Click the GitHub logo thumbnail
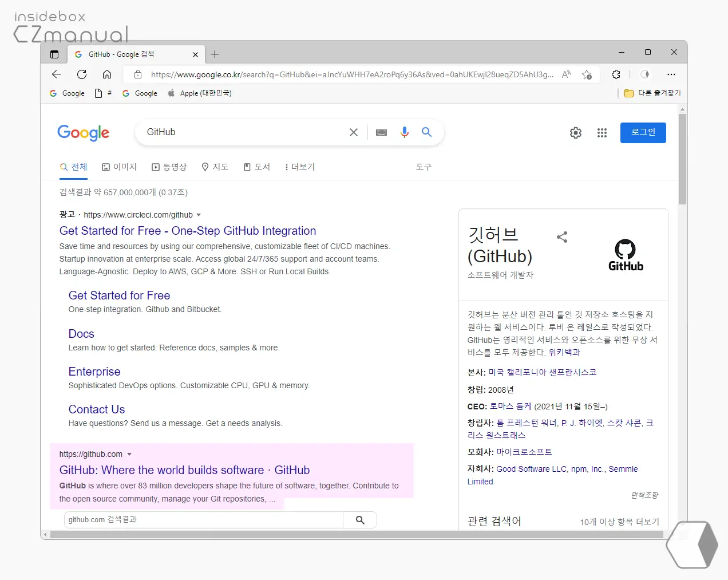Image resolution: width=728 pixels, height=580 pixels. tap(626, 255)
